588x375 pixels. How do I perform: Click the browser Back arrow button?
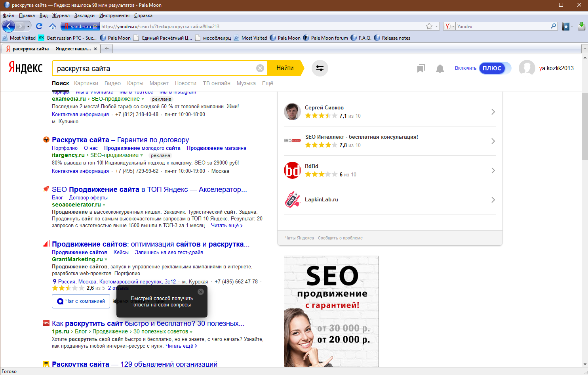(x=8, y=26)
